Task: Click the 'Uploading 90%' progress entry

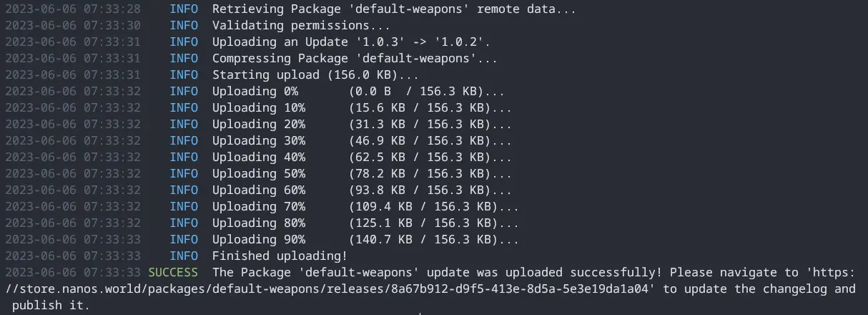Action: pyautogui.click(x=365, y=240)
